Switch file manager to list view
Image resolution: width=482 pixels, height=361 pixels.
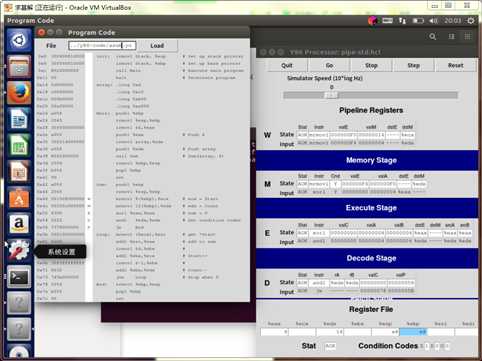451,37
